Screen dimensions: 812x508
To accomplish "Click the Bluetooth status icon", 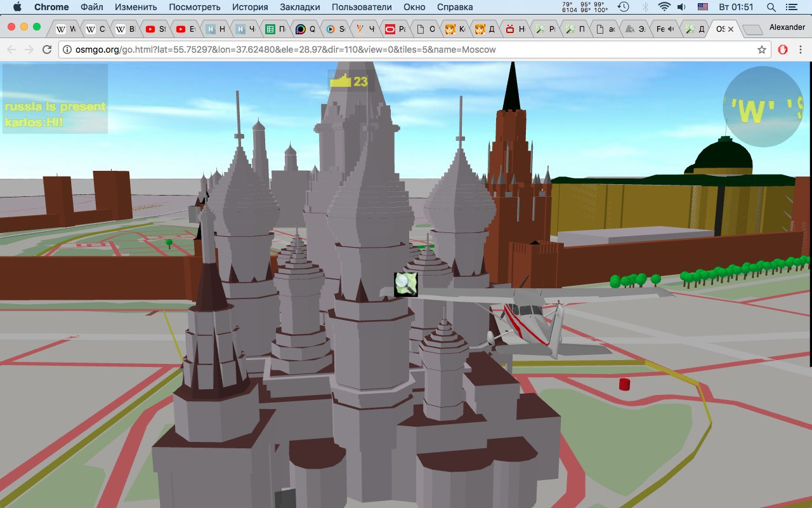I will click(x=646, y=7).
